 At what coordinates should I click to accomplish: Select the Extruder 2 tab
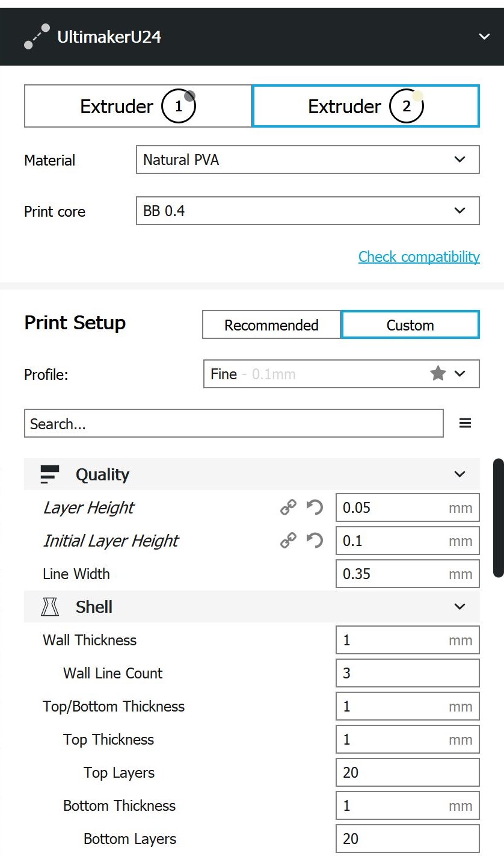click(366, 107)
